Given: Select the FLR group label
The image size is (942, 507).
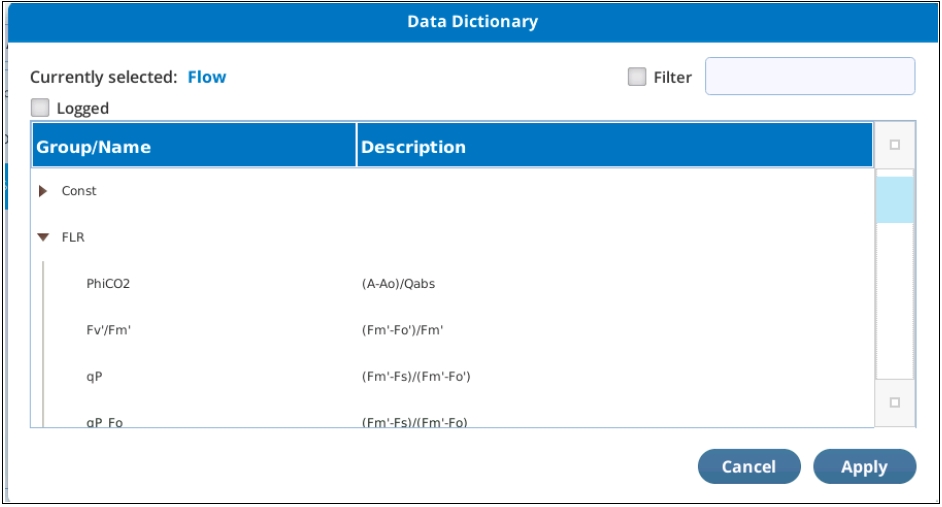Looking at the screenshot, I should (73, 237).
